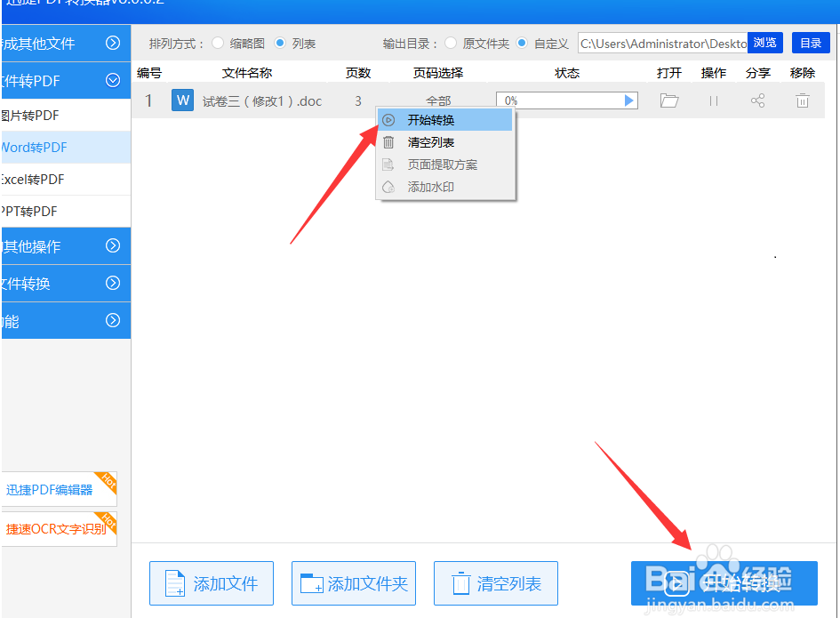Enable the 原文件夹 output option
Image resolution: width=840 pixels, height=634 pixels.
[452, 43]
